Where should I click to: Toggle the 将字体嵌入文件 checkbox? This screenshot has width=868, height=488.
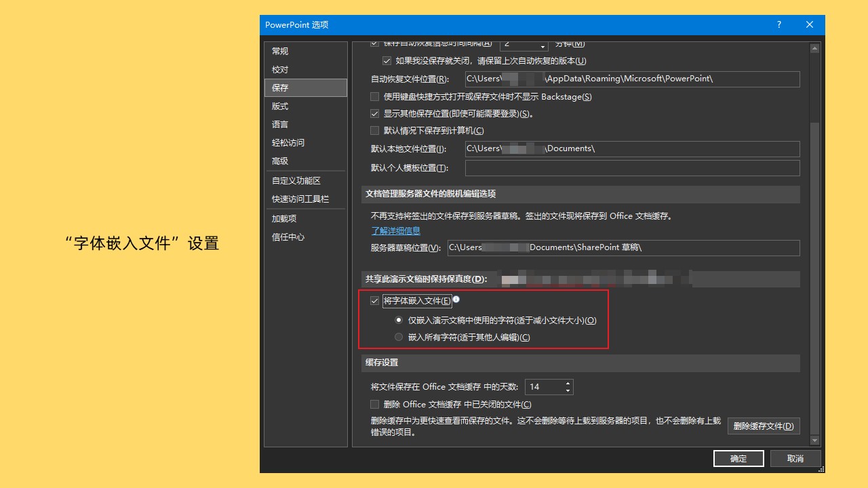pos(374,301)
